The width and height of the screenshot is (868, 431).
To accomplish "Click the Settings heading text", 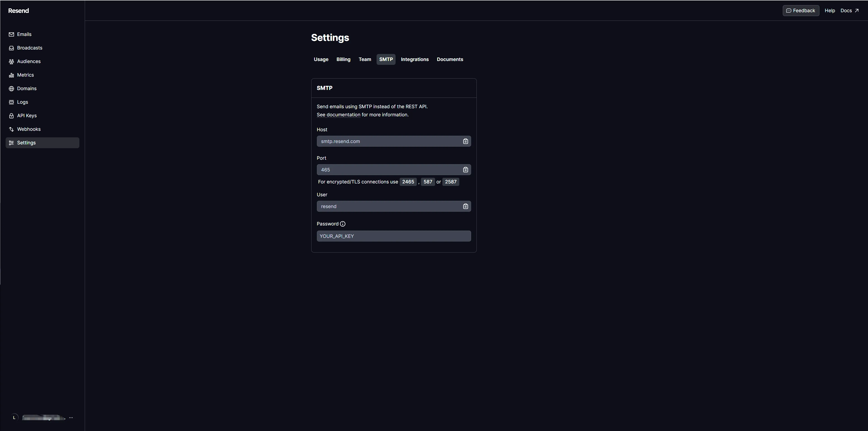I will tap(330, 38).
